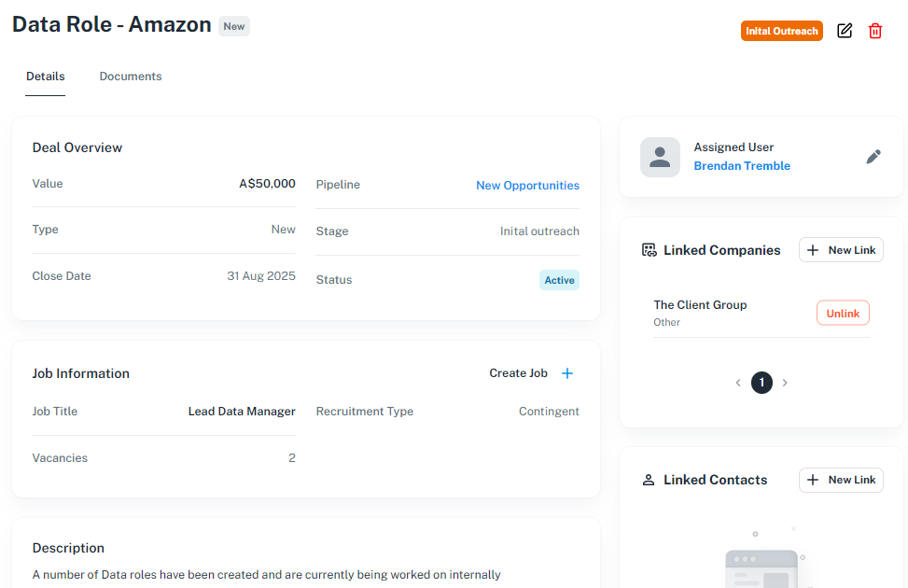Unlink The Client Group company
Screen dimensions: 908x588
(843, 314)
